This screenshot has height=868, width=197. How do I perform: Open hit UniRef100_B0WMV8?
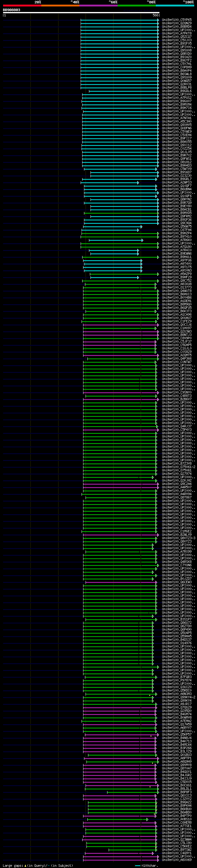[177, 718]
